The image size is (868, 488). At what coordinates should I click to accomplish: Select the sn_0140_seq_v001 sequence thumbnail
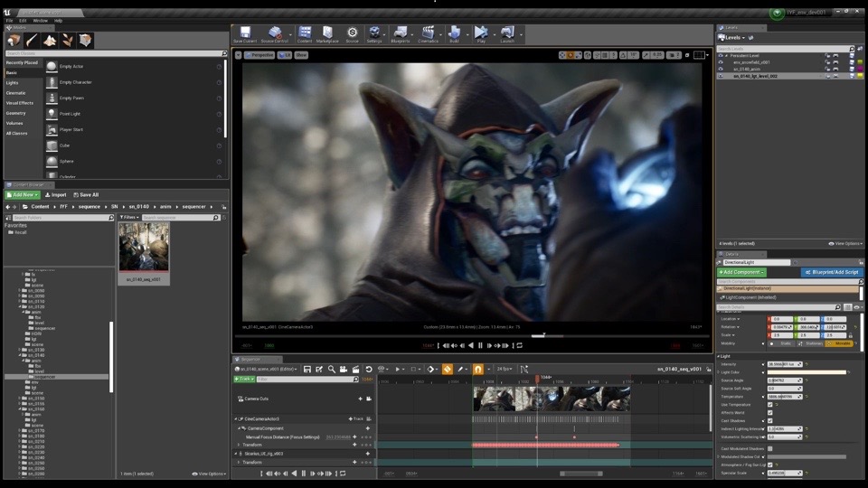point(144,247)
